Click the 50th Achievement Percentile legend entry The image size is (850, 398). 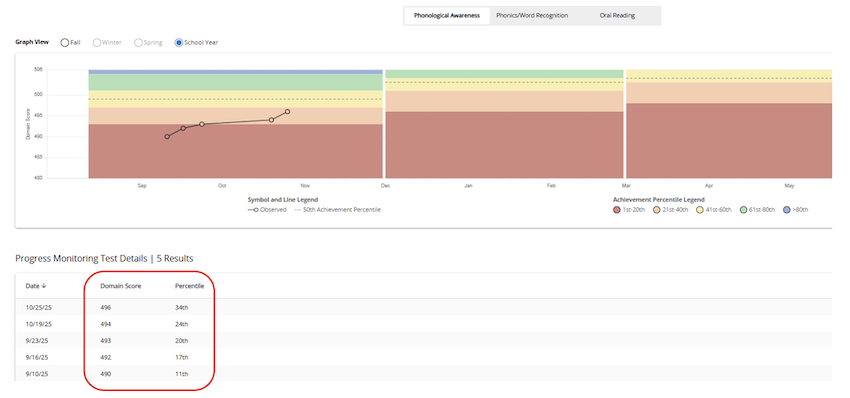(x=338, y=210)
